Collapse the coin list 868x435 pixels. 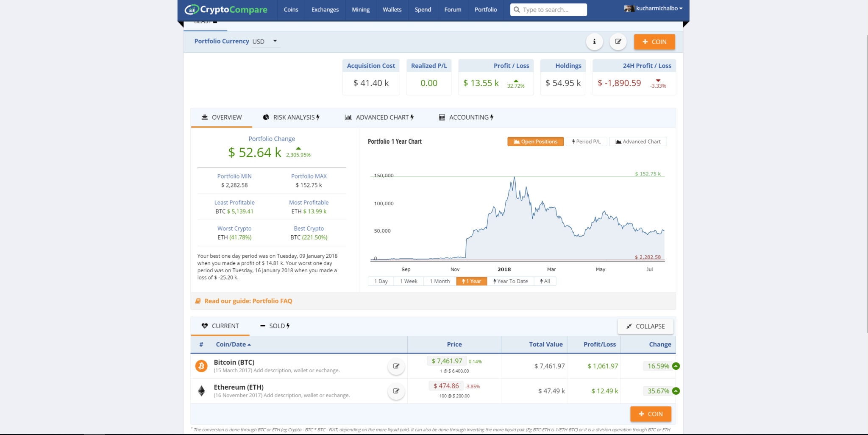click(645, 326)
